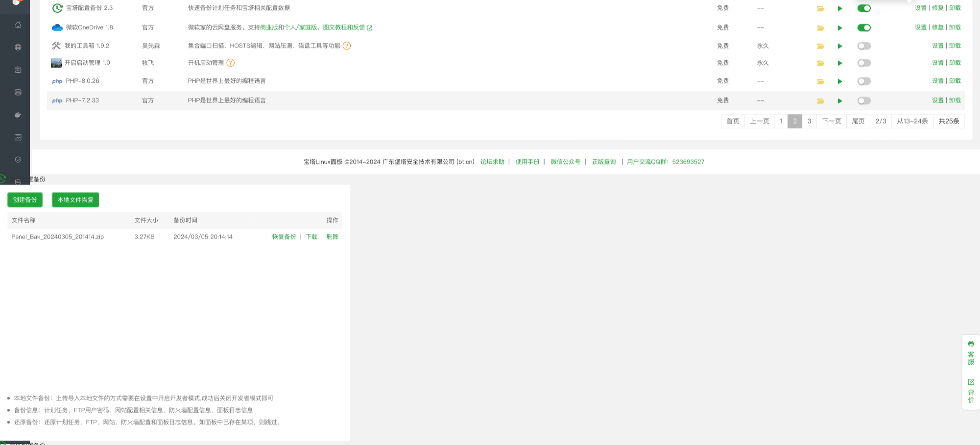Click the 共25条 total count text
The height and width of the screenshot is (445, 980).
tap(949, 121)
